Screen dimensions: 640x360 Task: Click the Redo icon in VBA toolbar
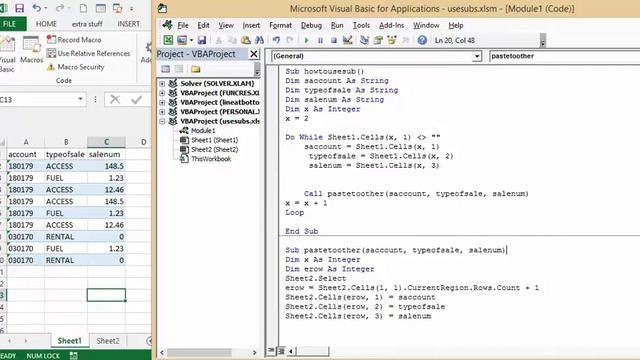(x=290, y=40)
